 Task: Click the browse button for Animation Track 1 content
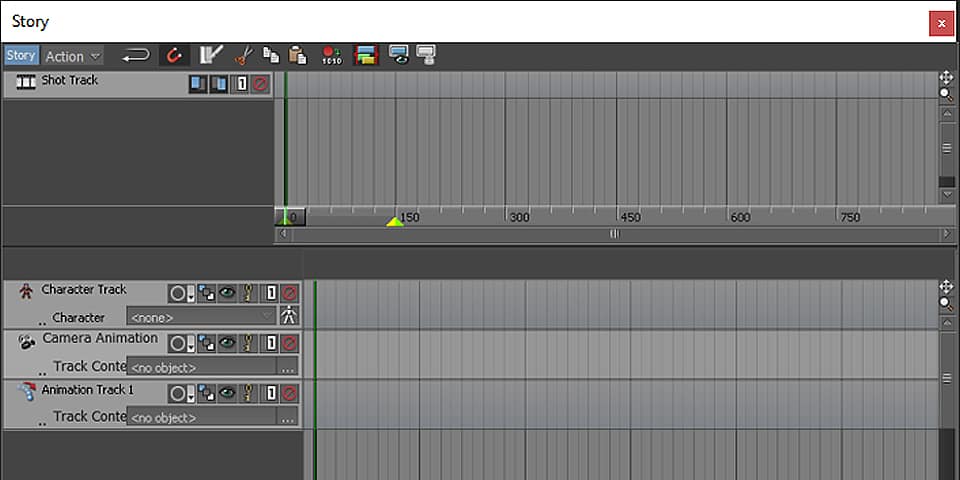click(288, 417)
